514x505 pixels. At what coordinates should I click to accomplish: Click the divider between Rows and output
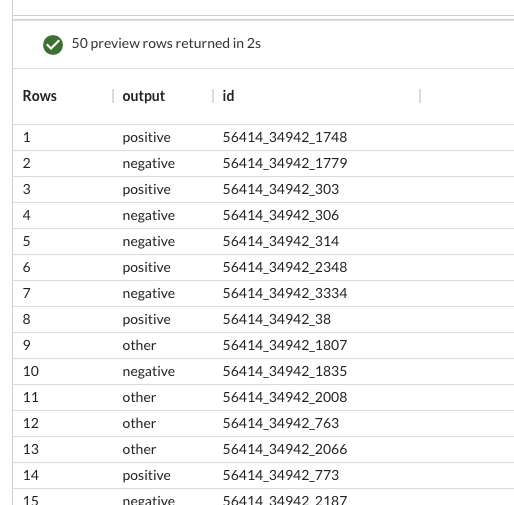(x=113, y=96)
